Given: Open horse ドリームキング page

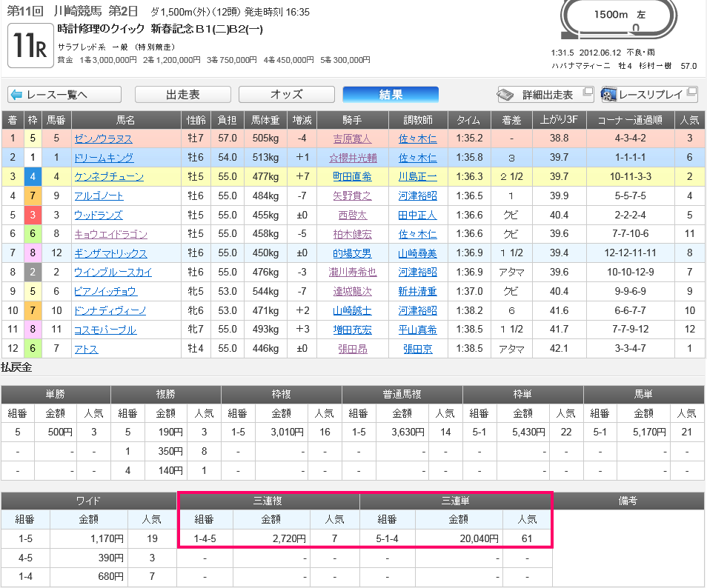Looking at the screenshot, I should (x=104, y=158).
